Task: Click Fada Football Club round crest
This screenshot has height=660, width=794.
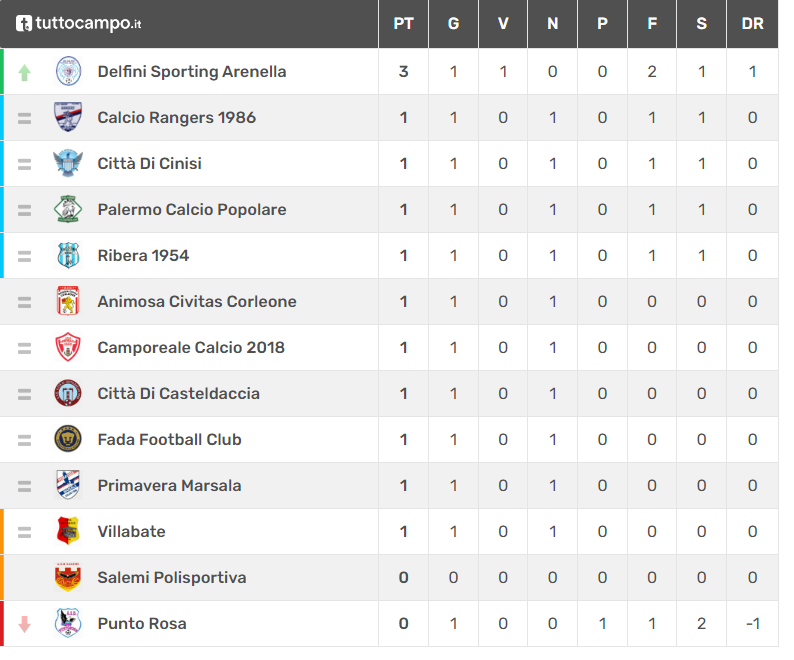Action: [68, 439]
